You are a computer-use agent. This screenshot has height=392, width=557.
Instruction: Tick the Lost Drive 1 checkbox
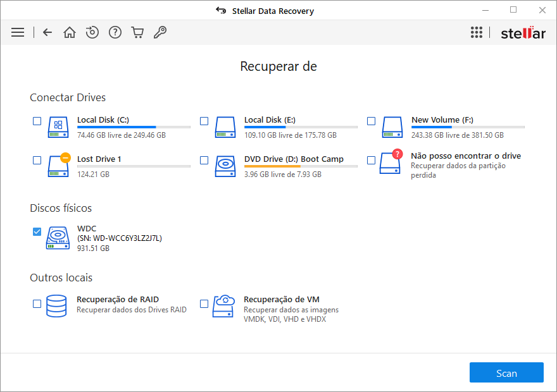tap(37, 160)
